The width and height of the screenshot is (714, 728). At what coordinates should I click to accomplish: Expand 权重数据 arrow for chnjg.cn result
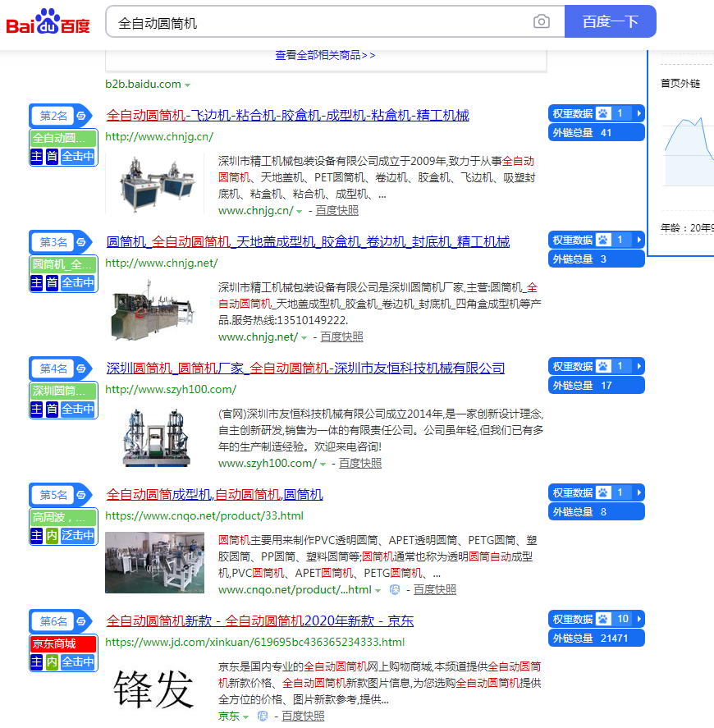[638, 113]
